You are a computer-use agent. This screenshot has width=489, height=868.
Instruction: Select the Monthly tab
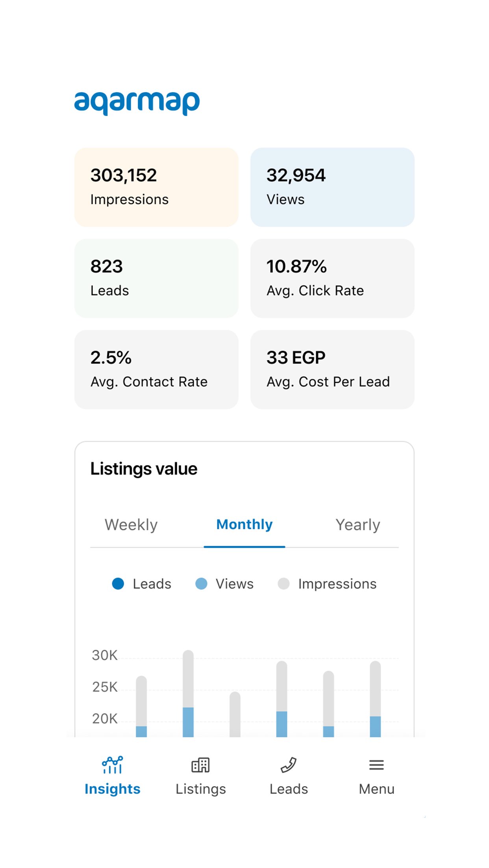[x=244, y=524]
